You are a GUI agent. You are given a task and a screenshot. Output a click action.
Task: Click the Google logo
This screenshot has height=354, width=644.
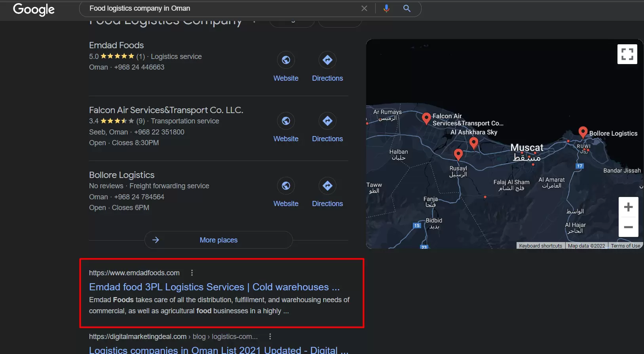(x=34, y=9)
